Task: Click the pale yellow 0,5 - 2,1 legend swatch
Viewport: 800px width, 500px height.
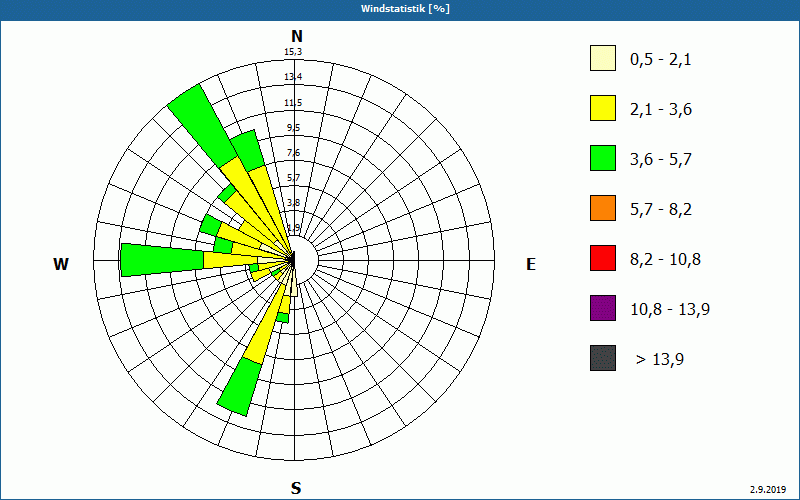Action: pyautogui.click(x=603, y=58)
